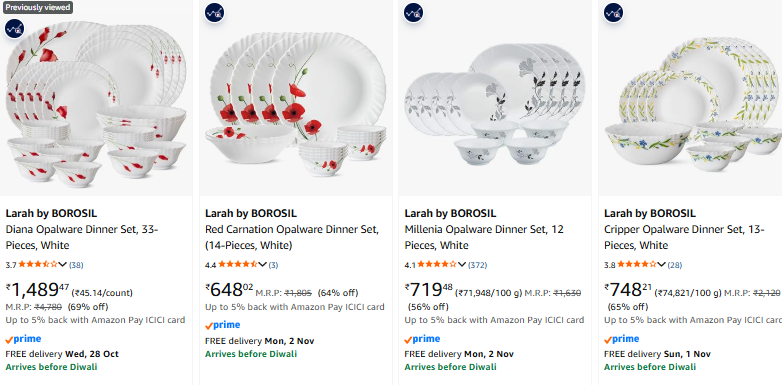Click price tracker icon on Diana set
782x385 pixels.
click(14, 29)
